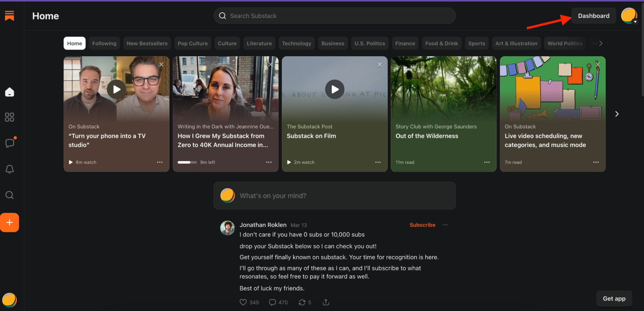Select the Home icon in the left sidebar

(x=9, y=92)
